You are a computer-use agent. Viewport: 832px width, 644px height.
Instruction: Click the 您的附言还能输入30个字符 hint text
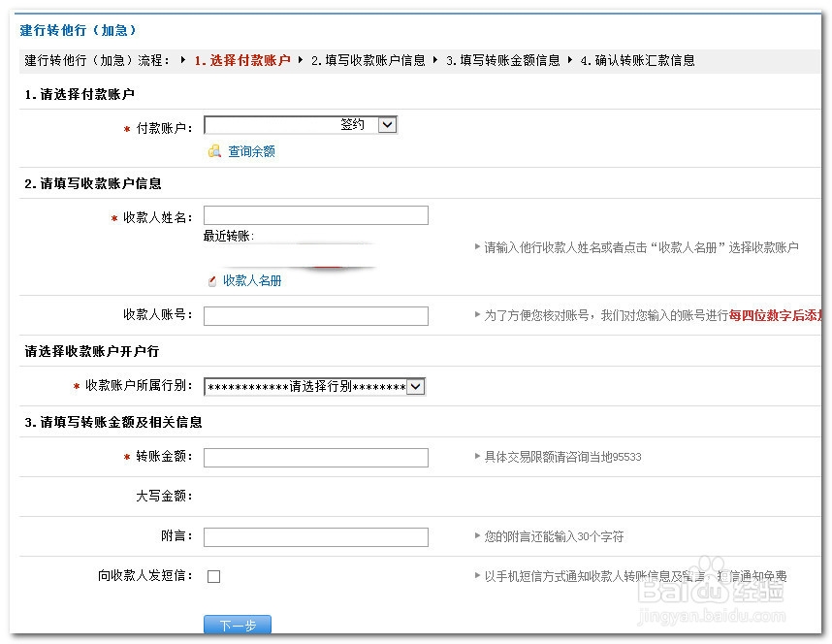554,536
